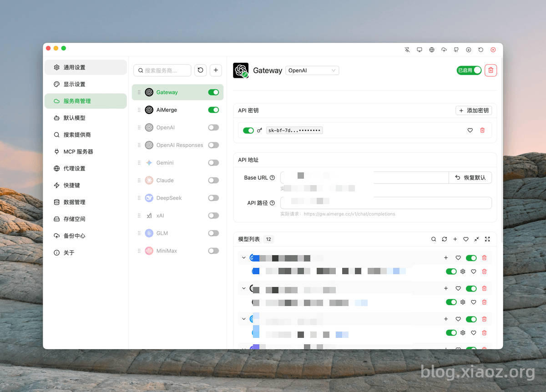Click the red delete provider trash icon
The width and height of the screenshot is (546, 392).
(x=490, y=70)
